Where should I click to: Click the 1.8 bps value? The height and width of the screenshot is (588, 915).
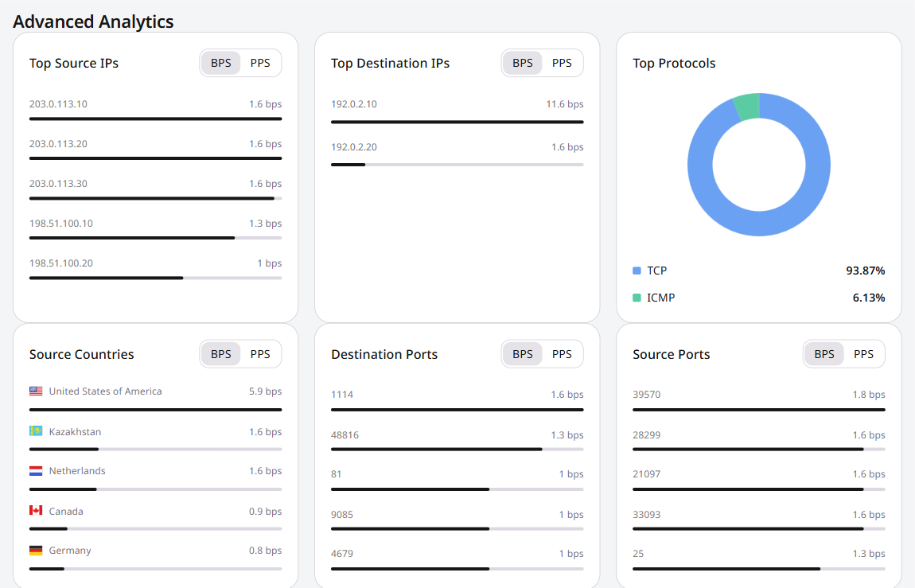coord(869,395)
